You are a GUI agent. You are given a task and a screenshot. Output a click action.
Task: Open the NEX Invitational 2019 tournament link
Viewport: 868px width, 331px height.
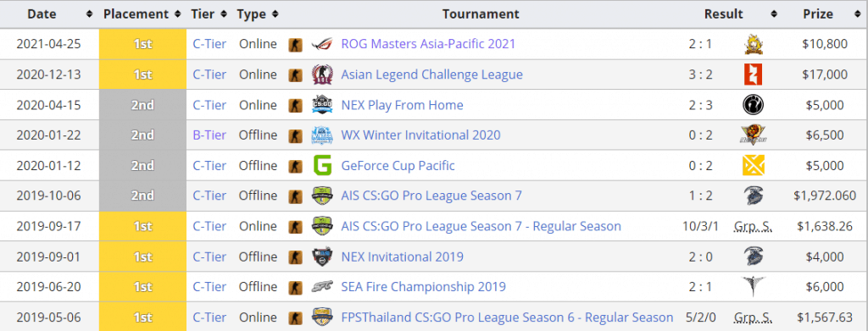click(x=403, y=257)
